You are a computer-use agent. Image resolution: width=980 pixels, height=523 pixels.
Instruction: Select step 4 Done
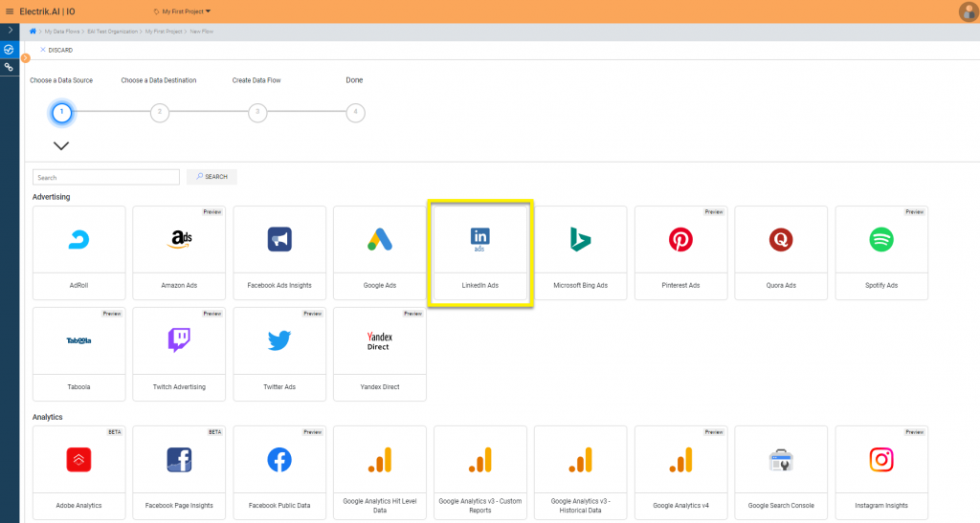pos(356,112)
